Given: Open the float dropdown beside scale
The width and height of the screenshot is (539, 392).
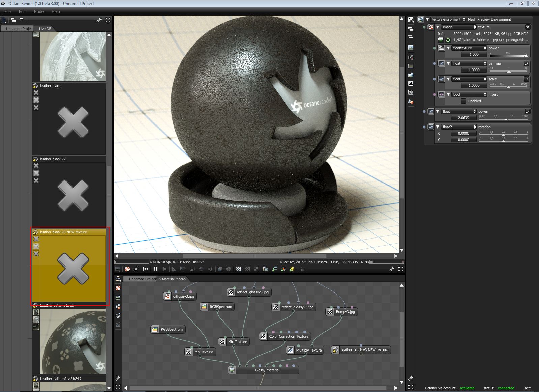Looking at the screenshot, I should coord(469,79).
